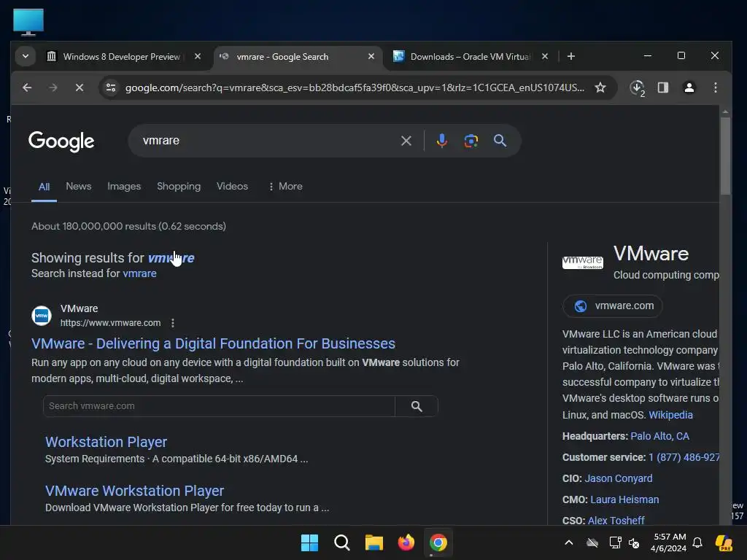The height and width of the screenshot is (560, 747).
Task: Open the clock and date in taskbar
Action: point(669,542)
